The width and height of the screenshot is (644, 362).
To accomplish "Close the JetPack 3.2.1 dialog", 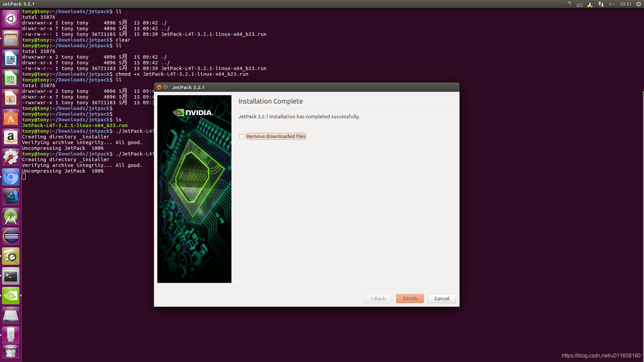I will pos(159,87).
